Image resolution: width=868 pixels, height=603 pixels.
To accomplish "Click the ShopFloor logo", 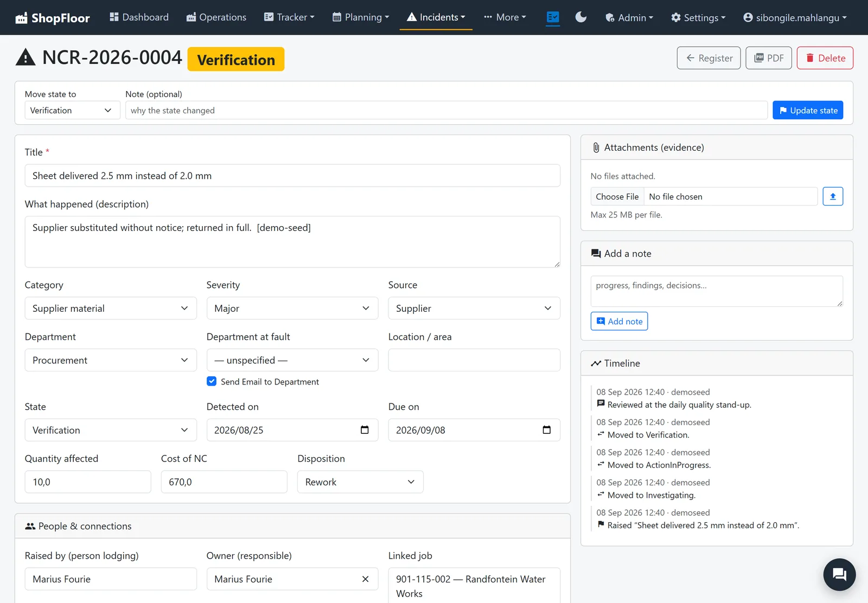I will coord(53,18).
